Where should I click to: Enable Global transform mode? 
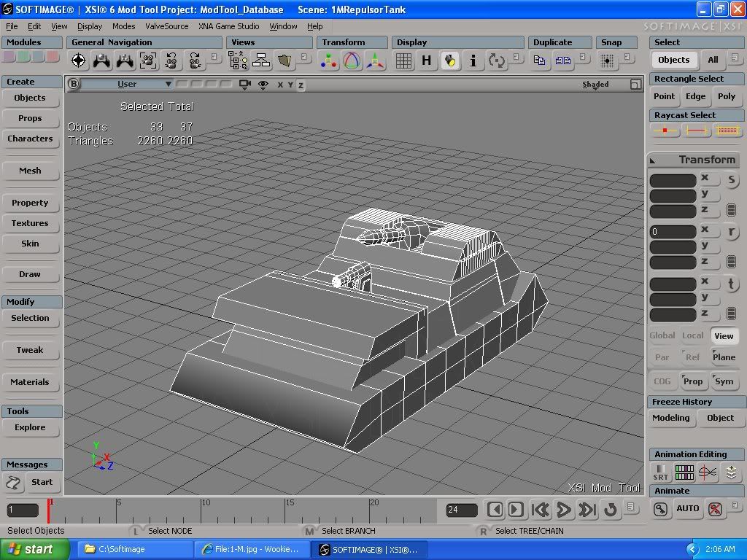click(x=662, y=335)
